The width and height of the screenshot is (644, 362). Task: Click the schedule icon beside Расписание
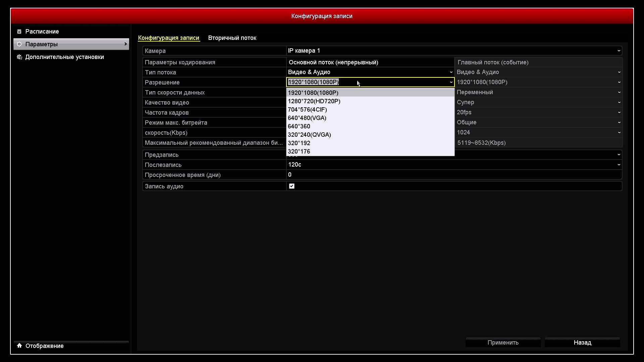click(19, 32)
